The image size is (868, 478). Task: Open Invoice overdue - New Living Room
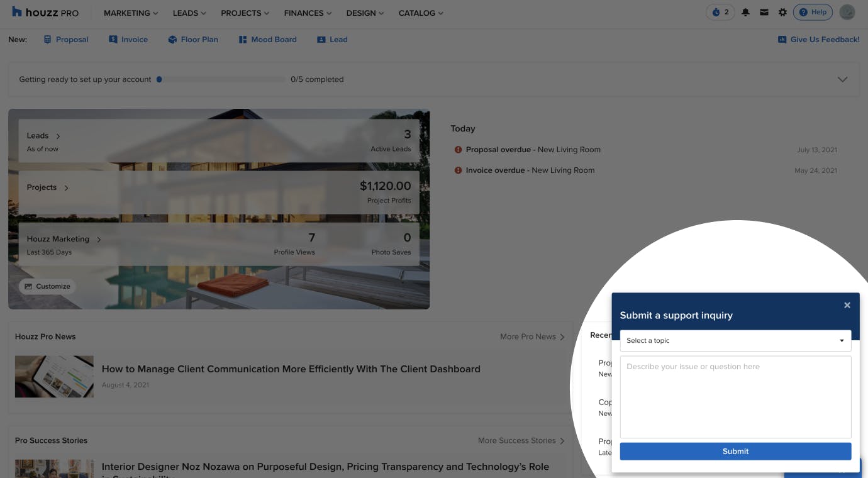(530, 170)
